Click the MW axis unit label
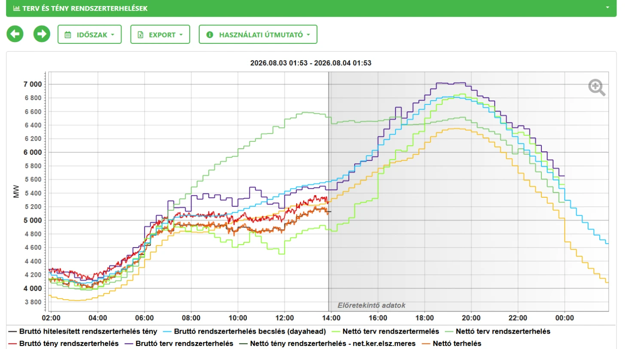 pyautogui.click(x=16, y=192)
